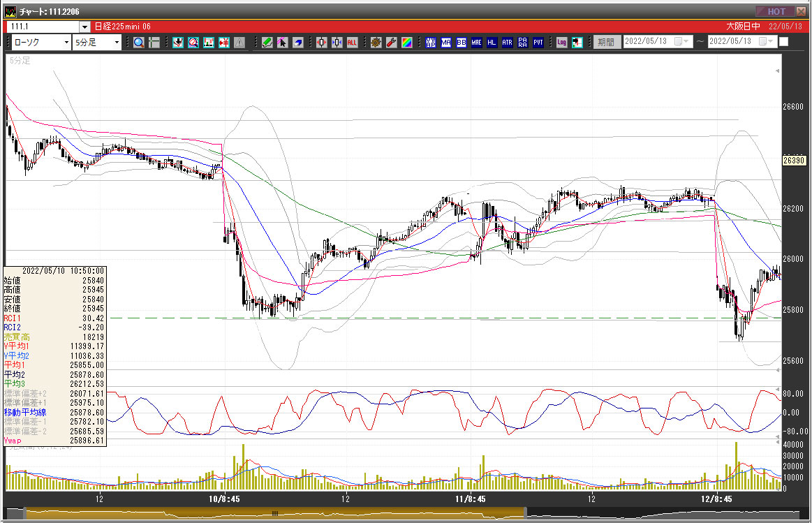Toggle Log scale button
Image resolution: width=812 pixels, height=523 pixels.
562,43
